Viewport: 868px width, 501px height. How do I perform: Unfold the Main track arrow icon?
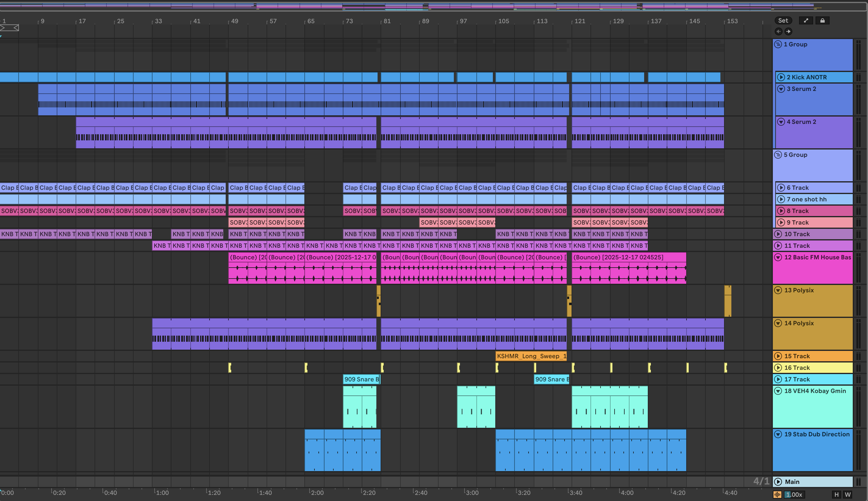[x=778, y=482]
